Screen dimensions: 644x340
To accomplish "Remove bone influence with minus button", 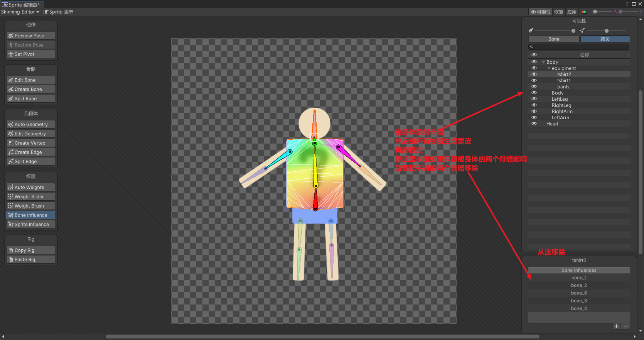I will (625, 326).
